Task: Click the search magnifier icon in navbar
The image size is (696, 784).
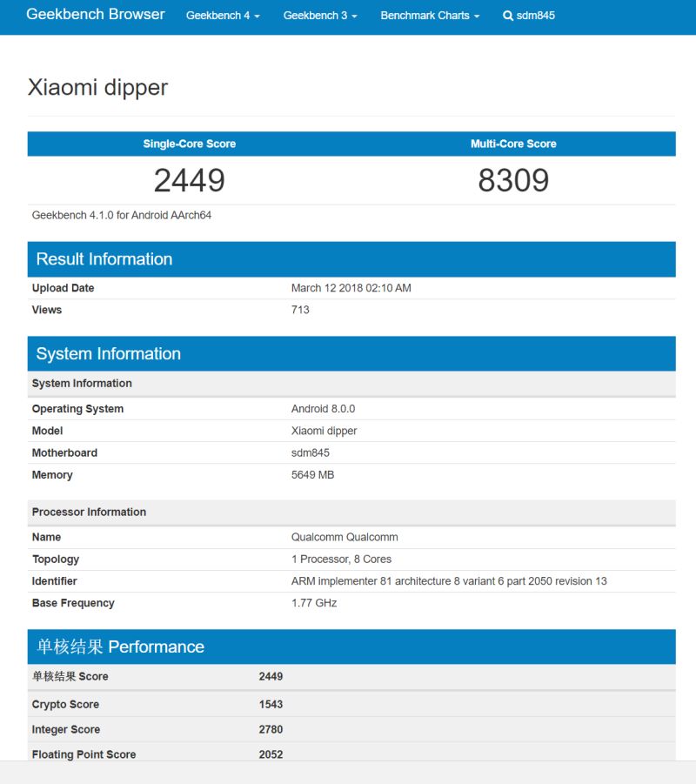Action: tap(508, 16)
